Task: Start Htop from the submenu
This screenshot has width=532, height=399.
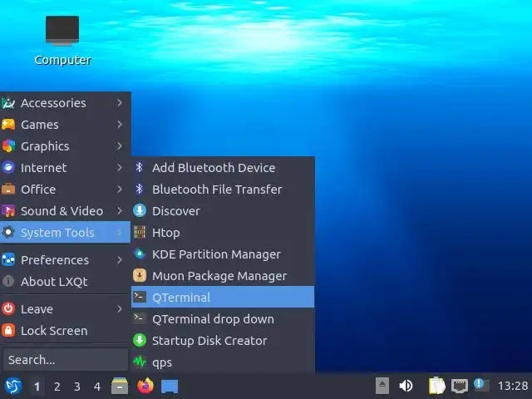Action: 223,233
